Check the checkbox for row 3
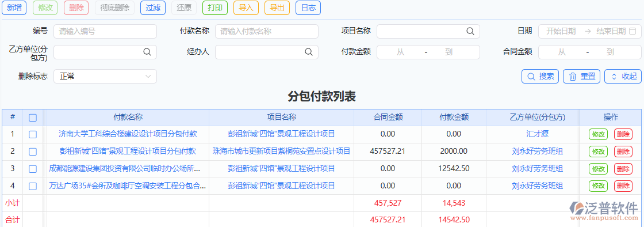Viewport: 644px width, 227px height. (33, 169)
